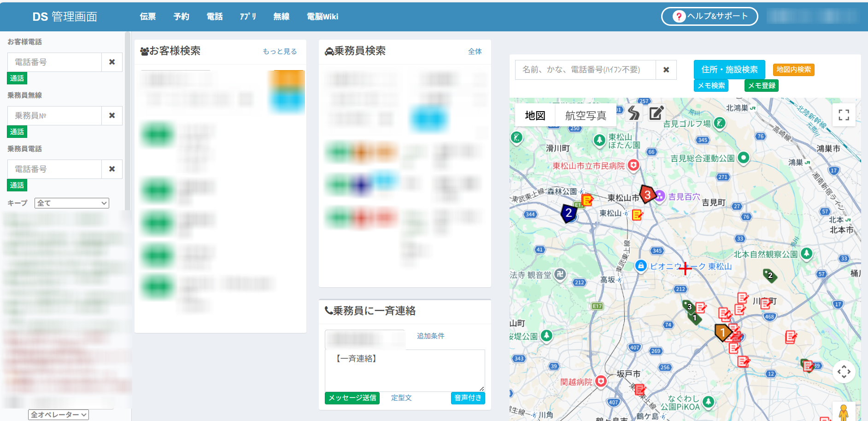
Task: Enter fullscreen via the map fullscreen icon
Action: tap(844, 115)
